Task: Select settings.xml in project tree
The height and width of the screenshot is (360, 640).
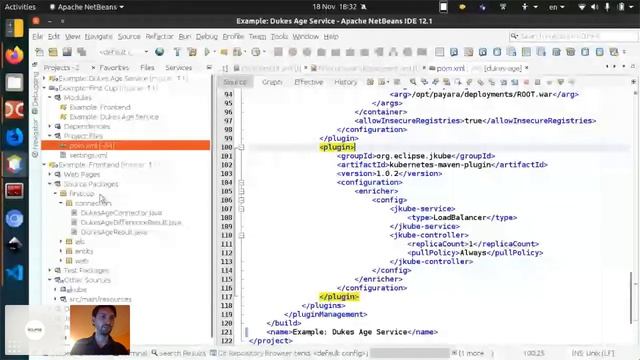Action: 89,155
